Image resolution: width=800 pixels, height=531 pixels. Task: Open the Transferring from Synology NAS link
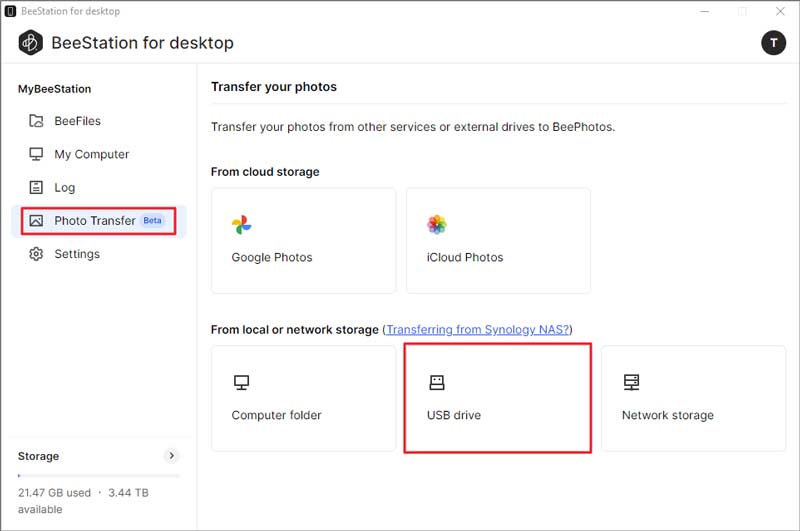point(478,330)
